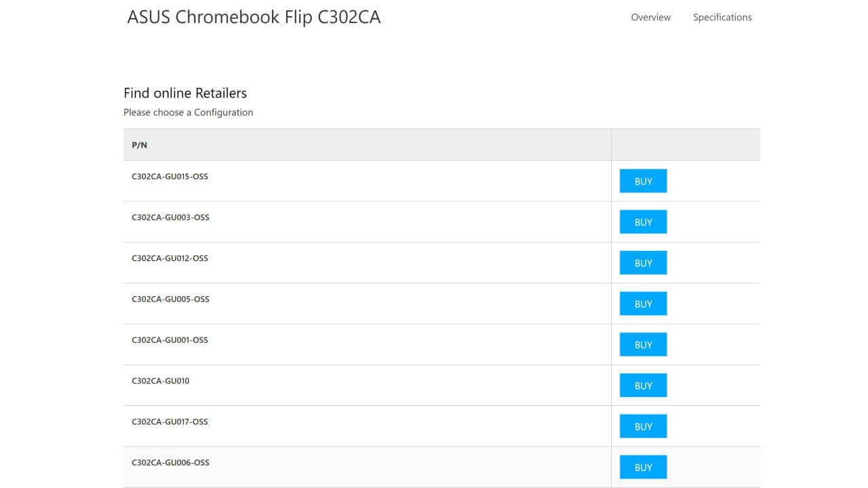Select the C302CA-GU010 row label
This screenshot has height=488, width=868.
tap(161, 381)
